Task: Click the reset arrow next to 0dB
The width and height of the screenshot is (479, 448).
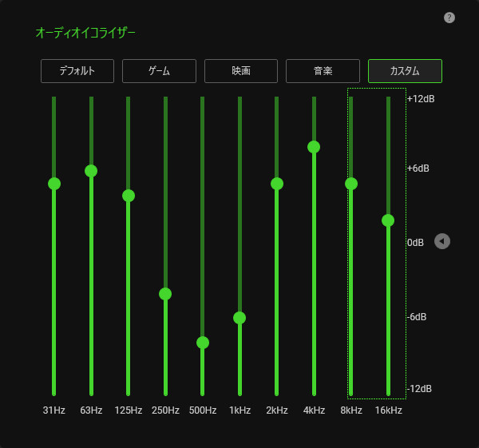Action: pos(442,241)
